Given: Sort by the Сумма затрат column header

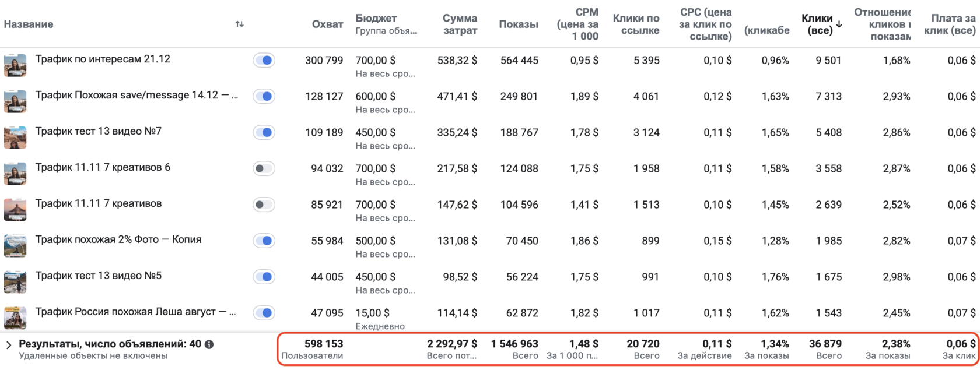Looking at the screenshot, I should [x=460, y=24].
